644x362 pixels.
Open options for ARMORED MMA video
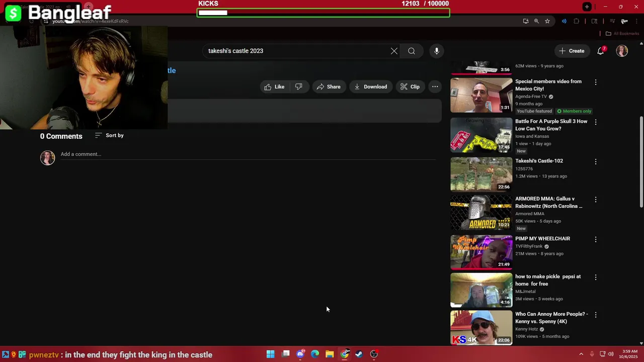(x=596, y=200)
